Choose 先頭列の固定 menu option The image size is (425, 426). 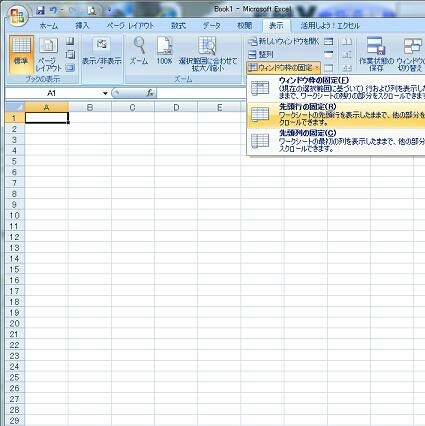(336, 141)
